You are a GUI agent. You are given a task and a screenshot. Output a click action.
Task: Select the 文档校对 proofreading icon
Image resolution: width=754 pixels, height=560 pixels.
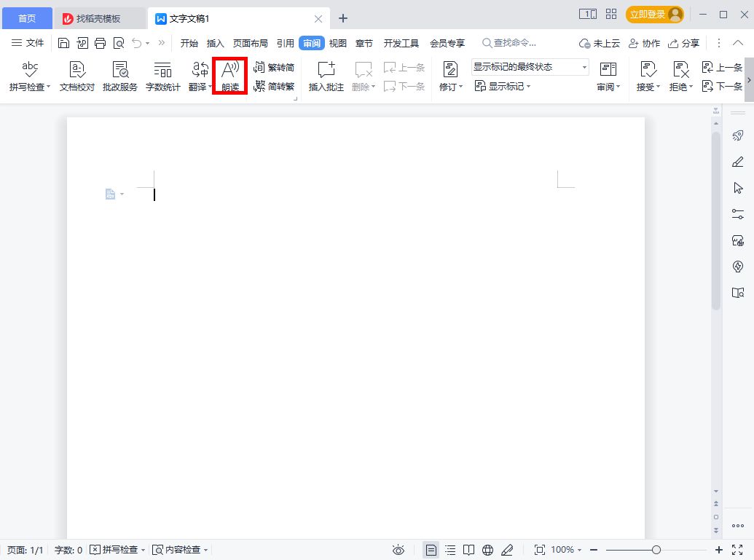pyautogui.click(x=76, y=75)
